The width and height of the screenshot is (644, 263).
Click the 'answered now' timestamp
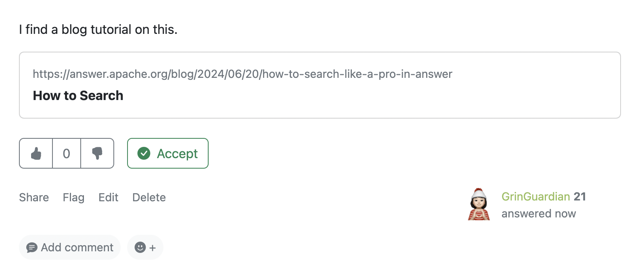pyautogui.click(x=539, y=213)
